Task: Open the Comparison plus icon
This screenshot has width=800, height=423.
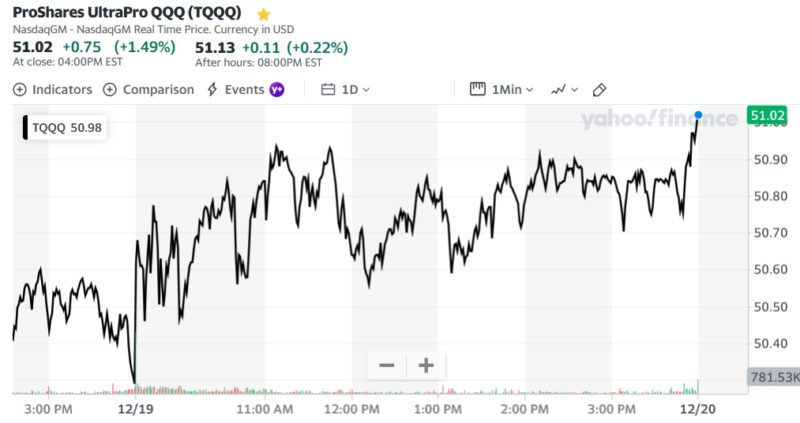Action: pos(110,89)
